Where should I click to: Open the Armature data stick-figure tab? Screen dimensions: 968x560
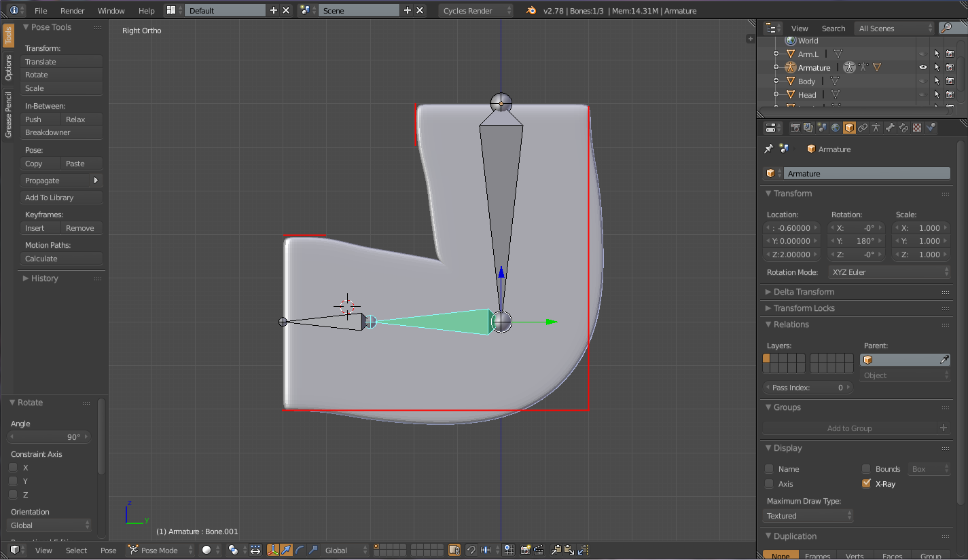[x=876, y=128]
